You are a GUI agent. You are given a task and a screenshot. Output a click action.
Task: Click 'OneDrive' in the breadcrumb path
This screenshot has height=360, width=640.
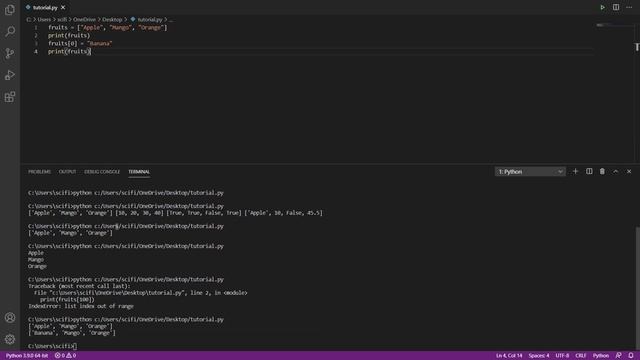84,20
